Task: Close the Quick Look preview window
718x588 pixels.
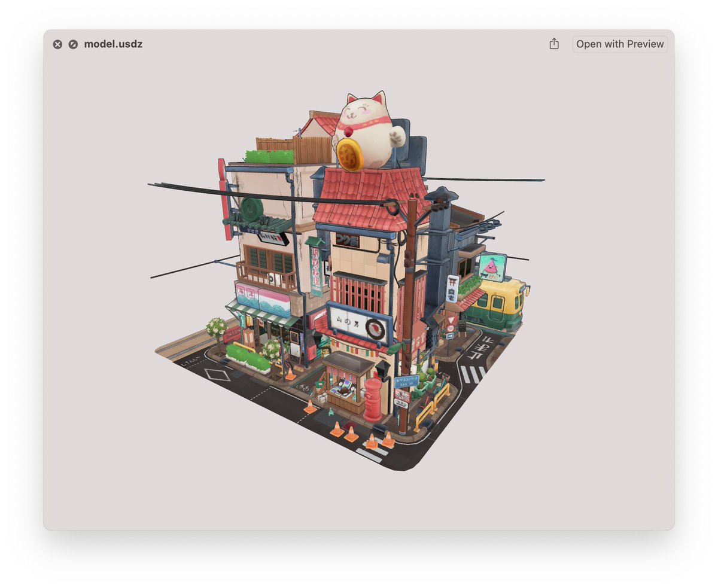Action: (x=57, y=44)
